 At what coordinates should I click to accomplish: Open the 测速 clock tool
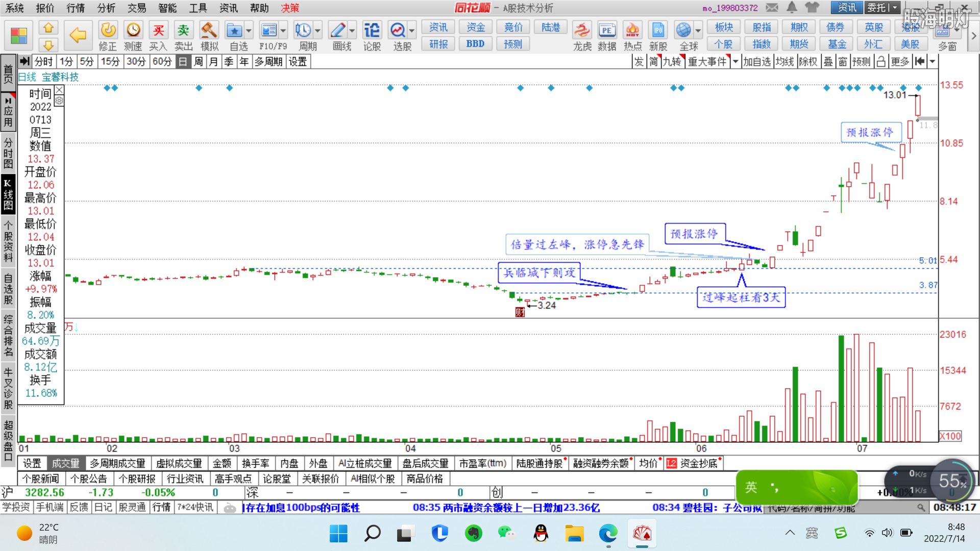pyautogui.click(x=133, y=31)
